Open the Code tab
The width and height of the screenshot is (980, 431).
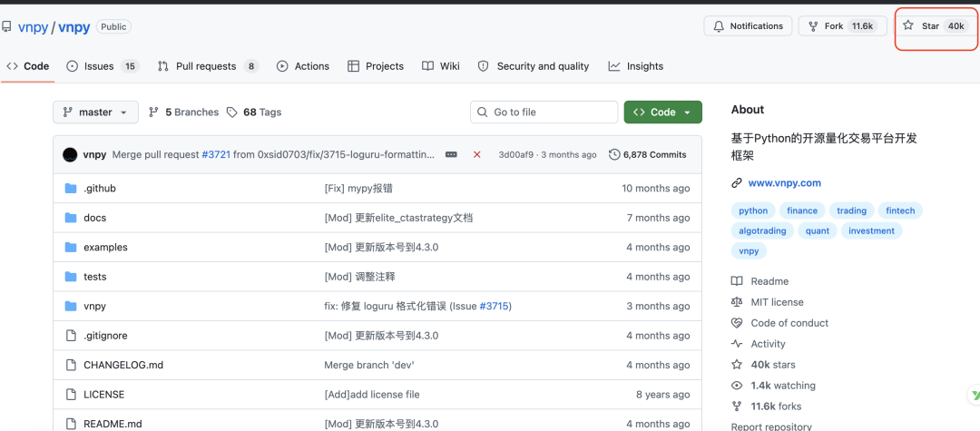(28, 66)
